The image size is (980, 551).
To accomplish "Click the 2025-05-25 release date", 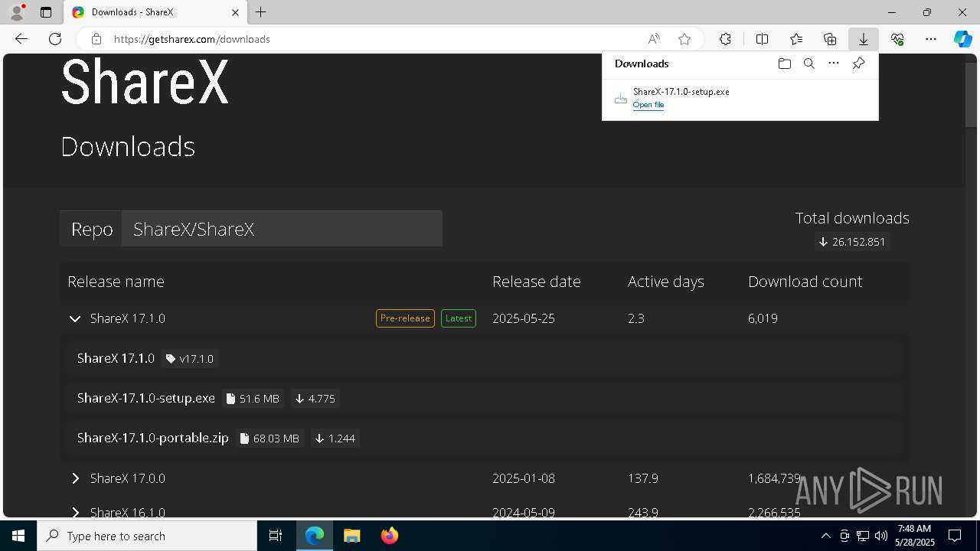I will [x=524, y=318].
